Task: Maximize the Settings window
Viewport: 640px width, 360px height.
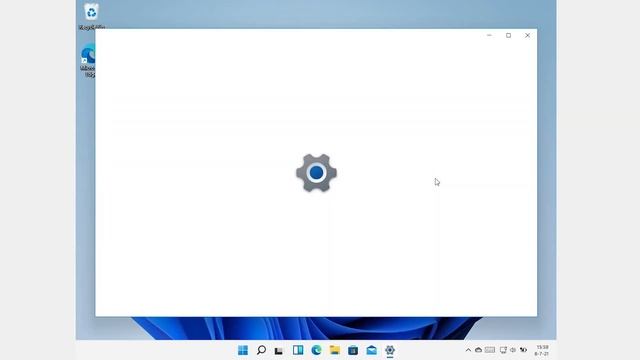Action: coord(509,36)
